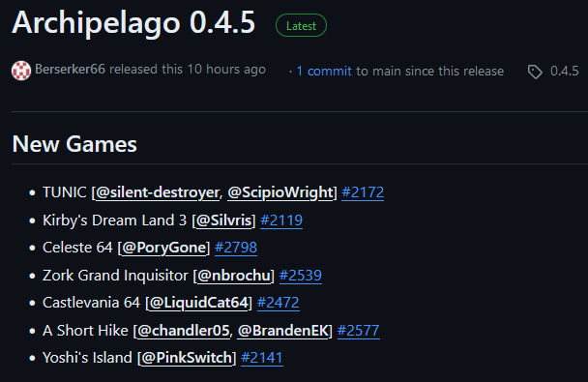Viewport: 588px width, 382px height.
Task: Visit the @LiquidCat64 user mention
Action: (199, 303)
